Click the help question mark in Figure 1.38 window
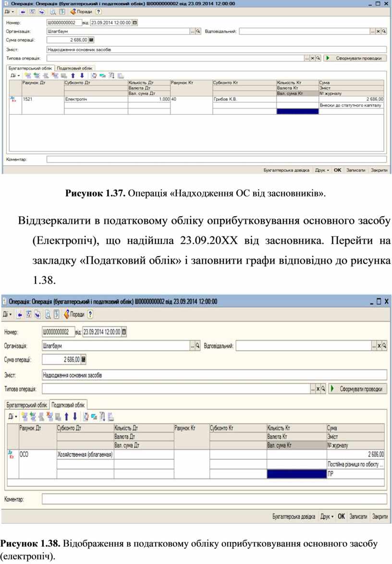392x564 pixels. click(90, 314)
